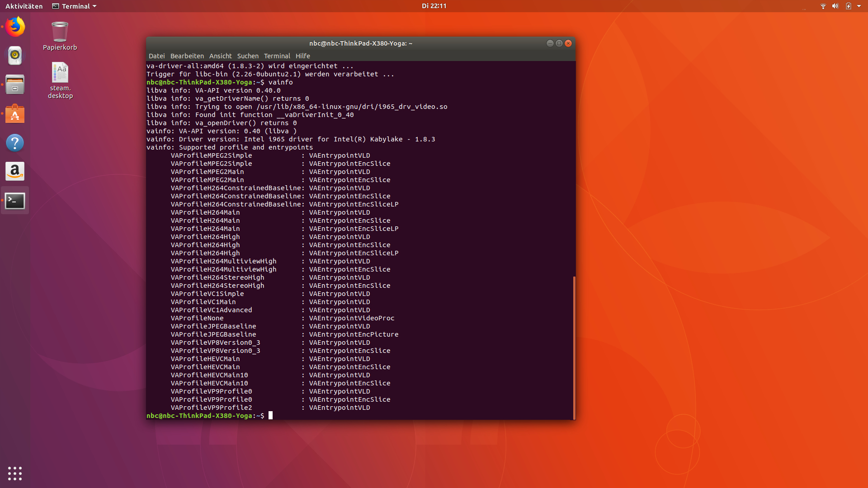Open the Datei menu
This screenshot has height=488, width=868.
[x=156, y=56]
